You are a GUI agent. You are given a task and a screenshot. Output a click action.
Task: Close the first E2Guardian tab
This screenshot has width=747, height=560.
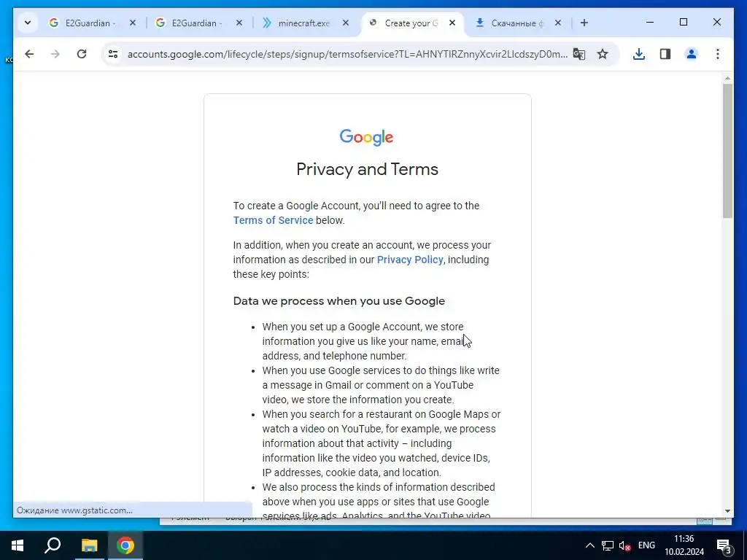coord(133,23)
